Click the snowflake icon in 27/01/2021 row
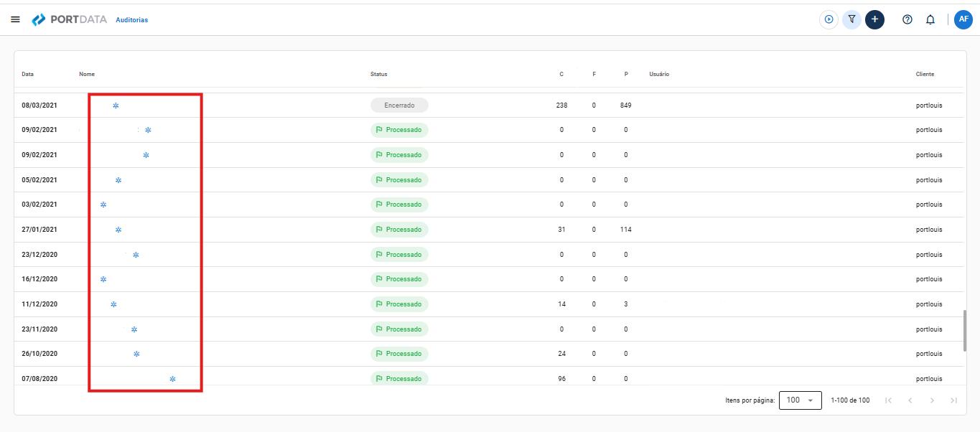Image resolution: width=980 pixels, height=432 pixels. point(118,230)
